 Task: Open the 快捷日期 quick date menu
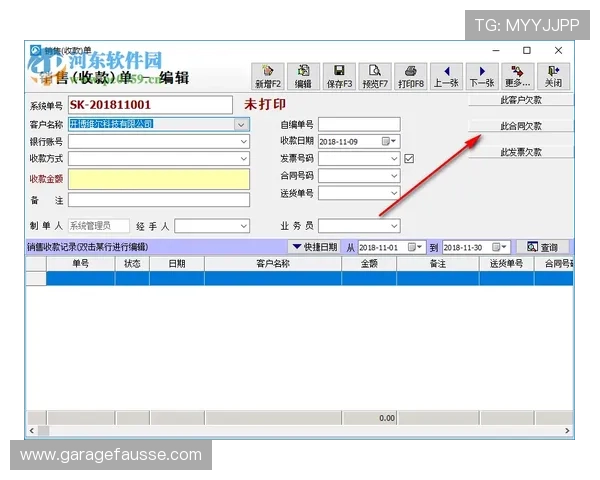pos(315,247)
